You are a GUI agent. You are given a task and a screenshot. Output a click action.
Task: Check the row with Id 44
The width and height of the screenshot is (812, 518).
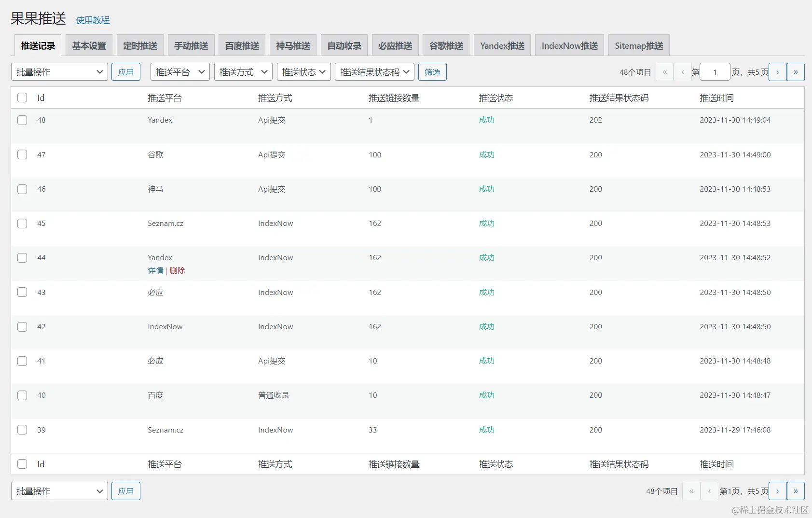(x=22, y=257)
